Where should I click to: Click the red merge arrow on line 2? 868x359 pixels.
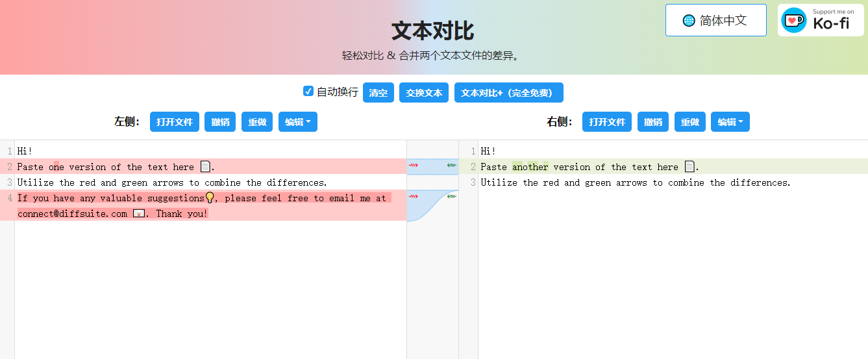tap(413, 166)
